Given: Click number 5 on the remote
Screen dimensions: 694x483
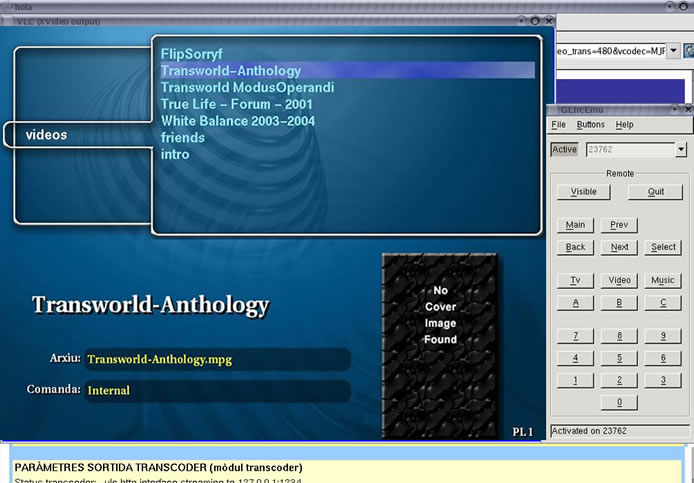Looking at the screenshot, I should [x=619, y=358].
